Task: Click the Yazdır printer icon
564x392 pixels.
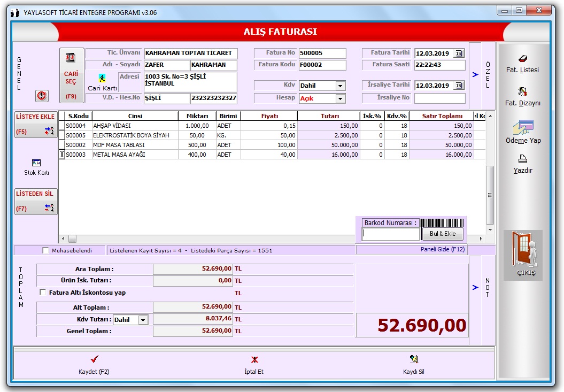Action: click(x=523, y=159)
